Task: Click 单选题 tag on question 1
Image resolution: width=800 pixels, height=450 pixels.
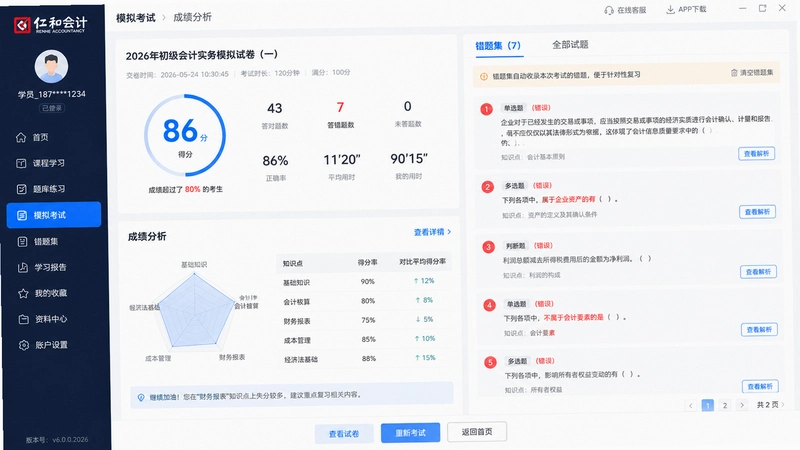Action: pos(513,108)
